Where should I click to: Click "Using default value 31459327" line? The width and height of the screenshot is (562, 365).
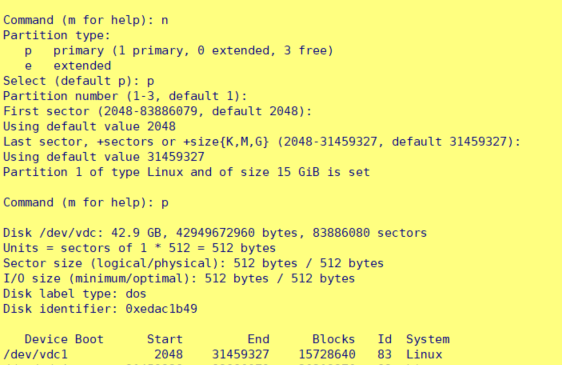click(104, 157)
